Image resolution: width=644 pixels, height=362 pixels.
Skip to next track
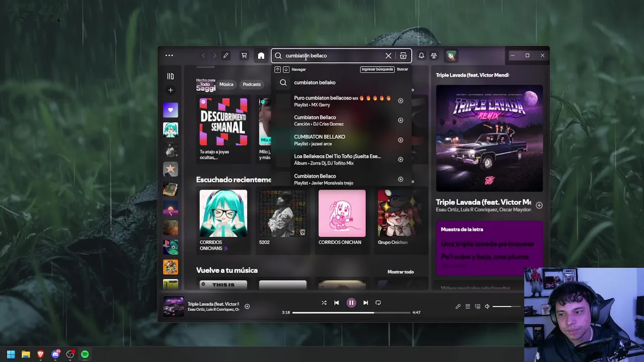pyautogui.click(x=366, y=303)
